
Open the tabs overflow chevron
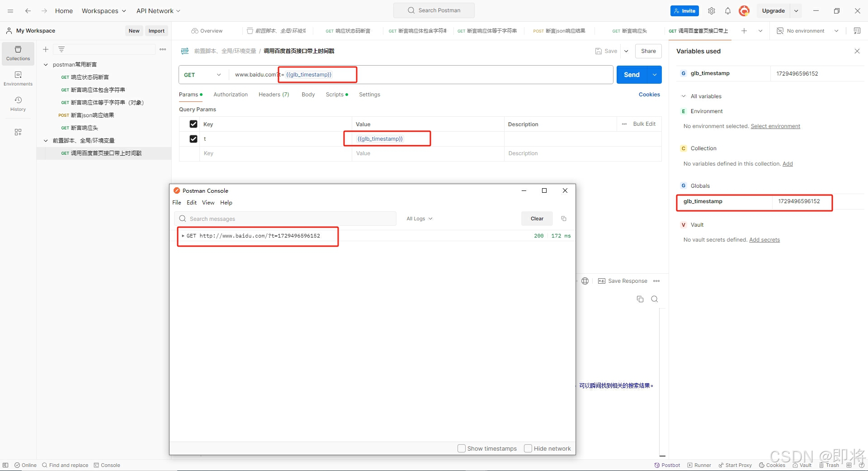pos(760,31)
